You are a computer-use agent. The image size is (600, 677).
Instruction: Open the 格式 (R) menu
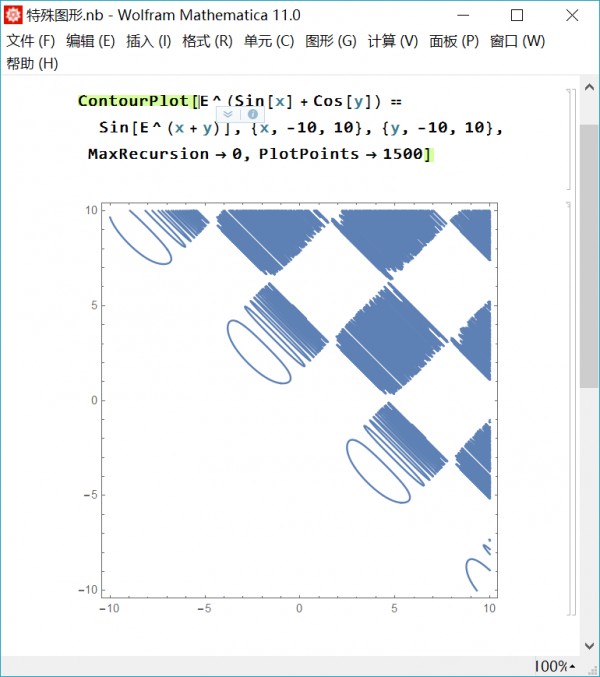pos(207,41)
